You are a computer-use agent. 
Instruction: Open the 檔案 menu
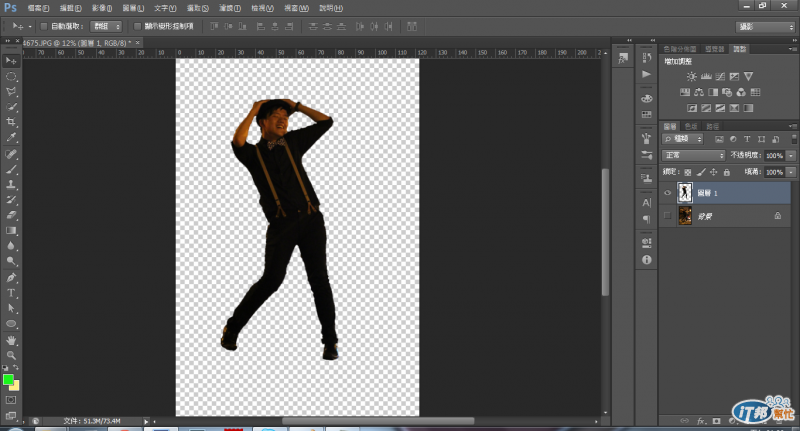pyautogui.click(x=39, y=7)
